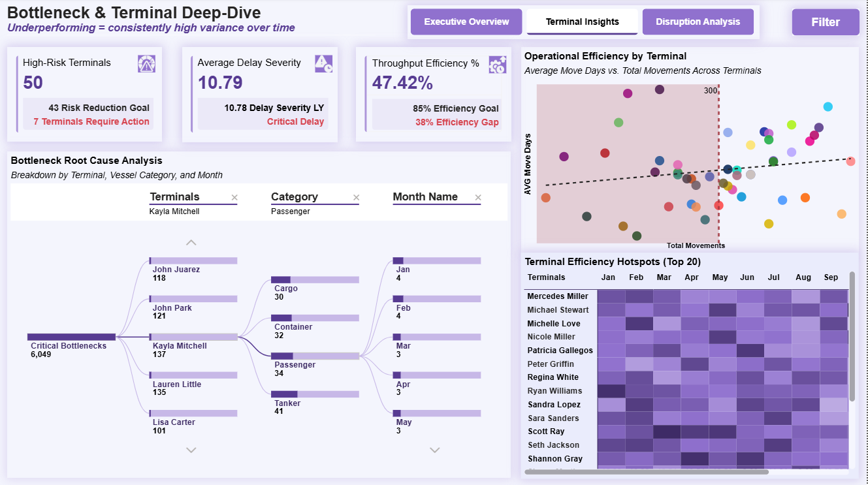868x485 pixels.
Task: Open the Filter panel button
Action: point(825,22)
